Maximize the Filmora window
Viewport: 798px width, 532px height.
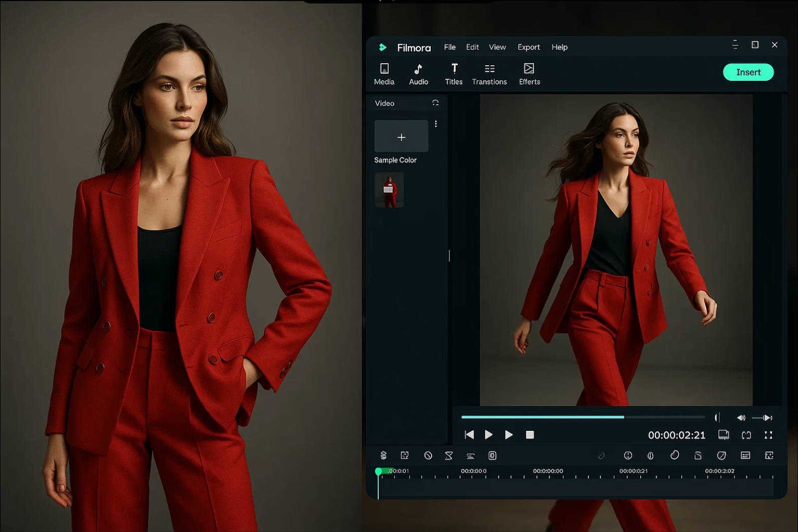click(x=755, y=45)
